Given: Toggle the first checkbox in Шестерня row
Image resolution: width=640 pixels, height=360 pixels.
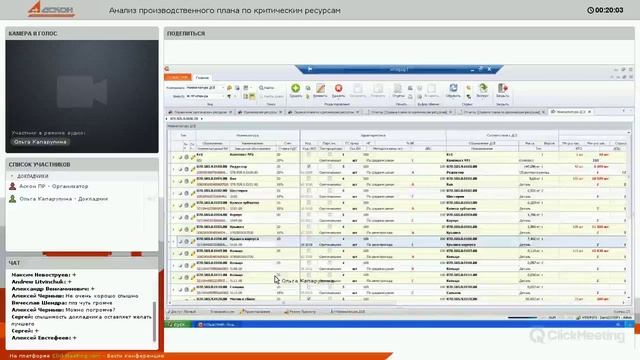Looking at the screenshot, I should click(309, 191).
